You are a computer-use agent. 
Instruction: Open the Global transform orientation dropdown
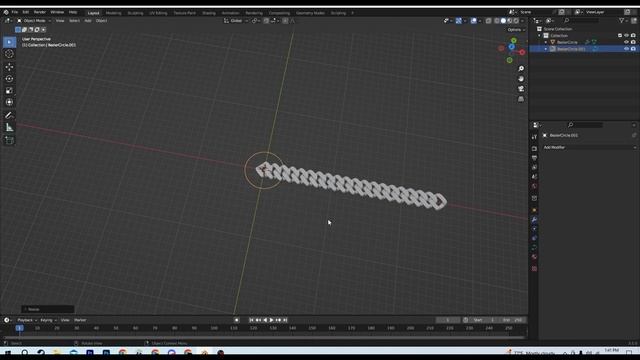click(236, 21)
